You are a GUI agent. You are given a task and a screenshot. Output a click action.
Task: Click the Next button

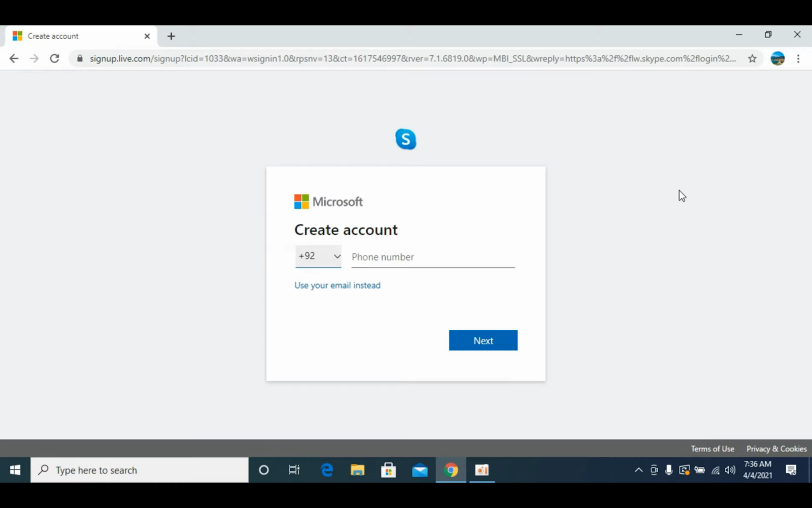pos(483,340)
